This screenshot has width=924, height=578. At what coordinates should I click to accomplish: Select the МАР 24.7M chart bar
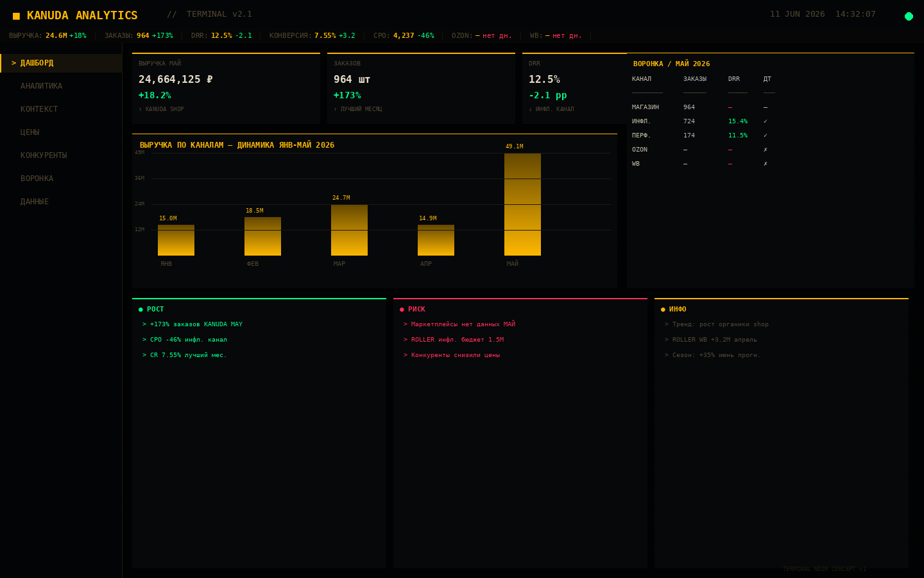pyautogui.click(x=349, y=230)
